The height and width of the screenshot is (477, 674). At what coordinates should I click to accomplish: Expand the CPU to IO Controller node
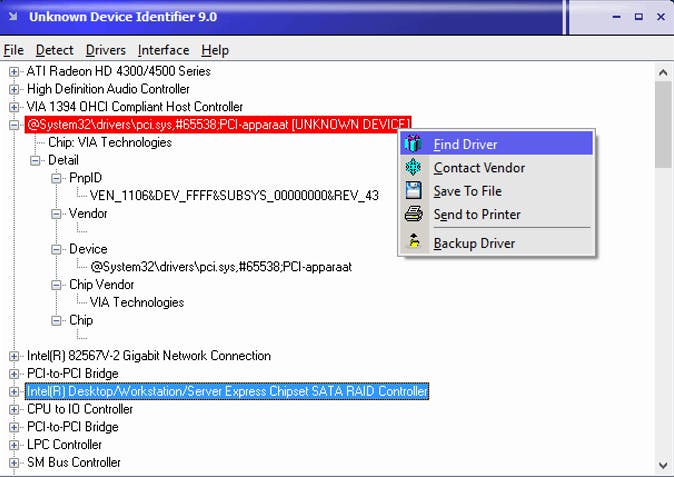tap(14, 410)
